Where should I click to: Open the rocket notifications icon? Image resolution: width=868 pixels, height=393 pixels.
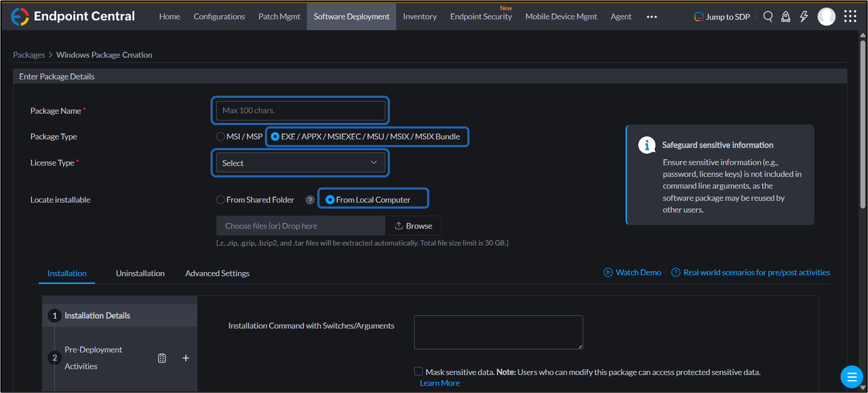tap(786, 16)
